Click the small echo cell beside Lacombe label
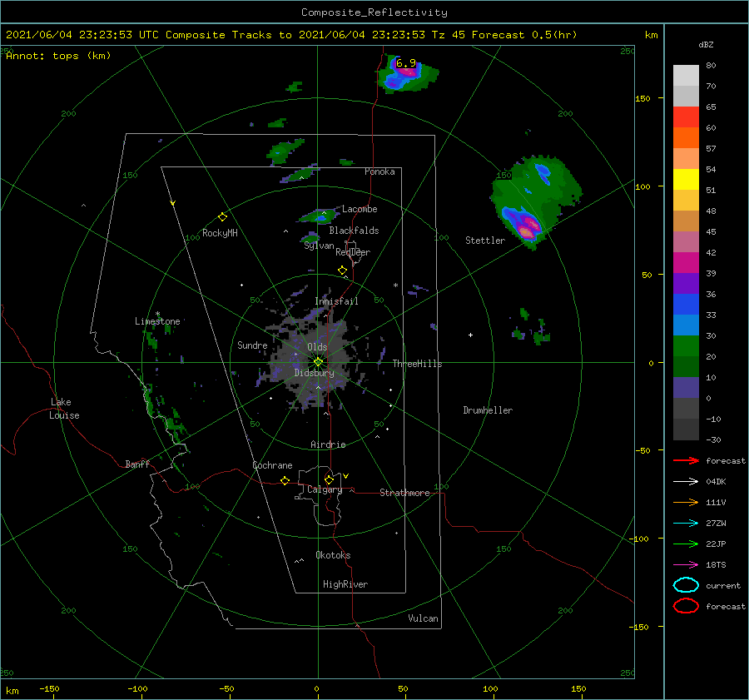 320,217
